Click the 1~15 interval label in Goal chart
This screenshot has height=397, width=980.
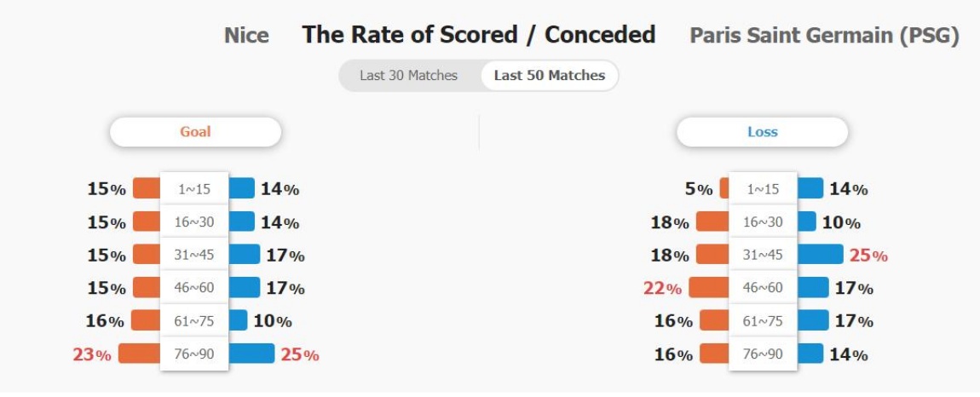[x=194, y=189]
